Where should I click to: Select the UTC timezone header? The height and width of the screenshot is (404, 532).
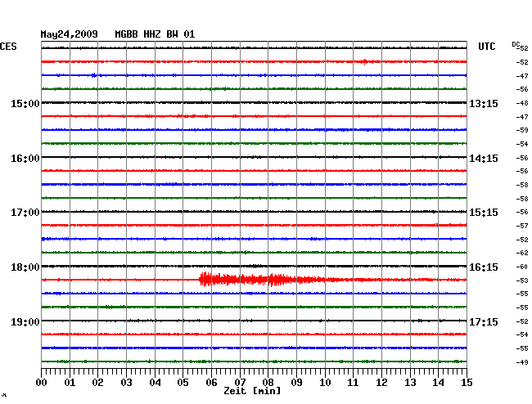(x=487, y=47)
